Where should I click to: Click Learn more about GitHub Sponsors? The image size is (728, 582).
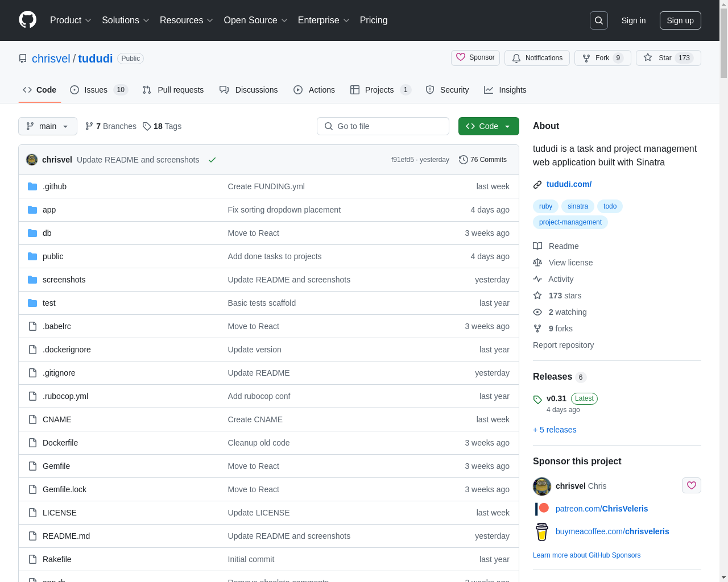pos(586,555)
